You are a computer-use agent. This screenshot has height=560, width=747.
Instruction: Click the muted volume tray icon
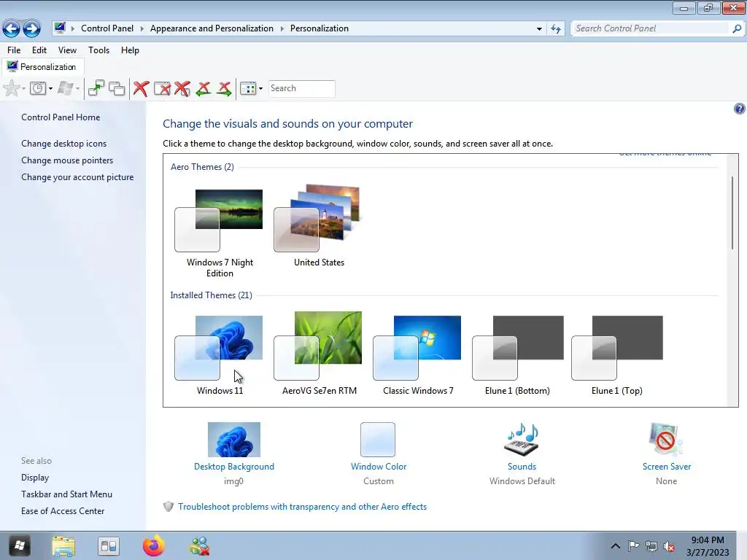tap(670, 546)
